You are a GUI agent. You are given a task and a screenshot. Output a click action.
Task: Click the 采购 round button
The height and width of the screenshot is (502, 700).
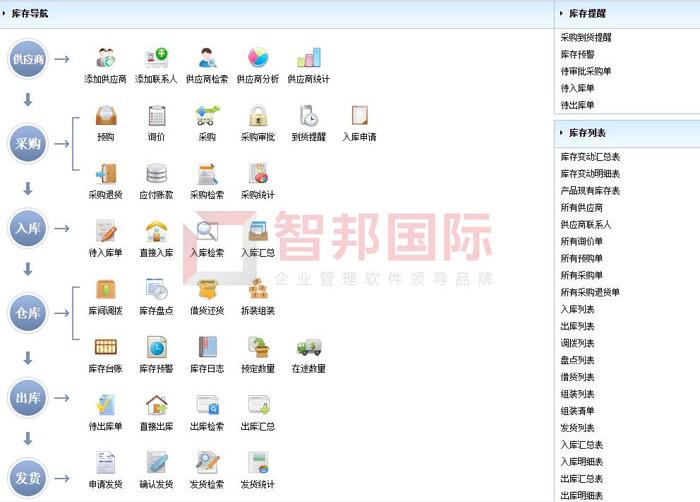coord(28,143)
